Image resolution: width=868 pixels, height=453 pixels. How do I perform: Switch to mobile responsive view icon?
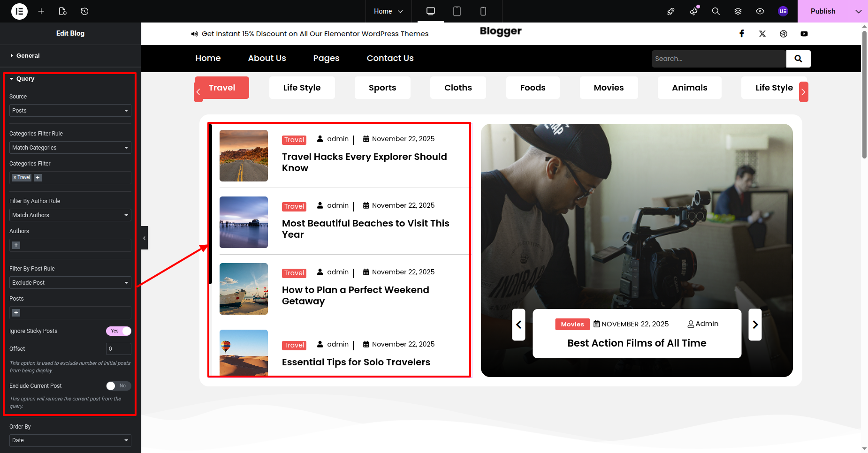pos(483,11)
